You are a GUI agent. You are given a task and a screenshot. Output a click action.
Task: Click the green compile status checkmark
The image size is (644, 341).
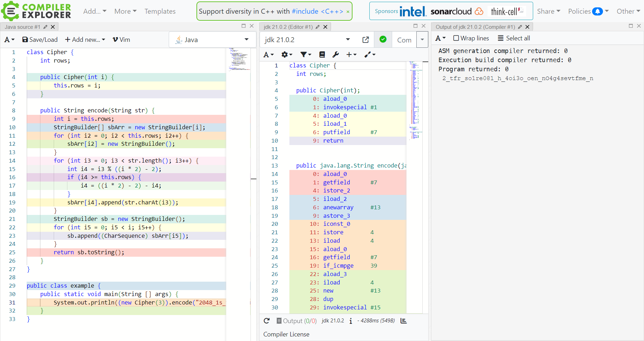click(383, 40)
